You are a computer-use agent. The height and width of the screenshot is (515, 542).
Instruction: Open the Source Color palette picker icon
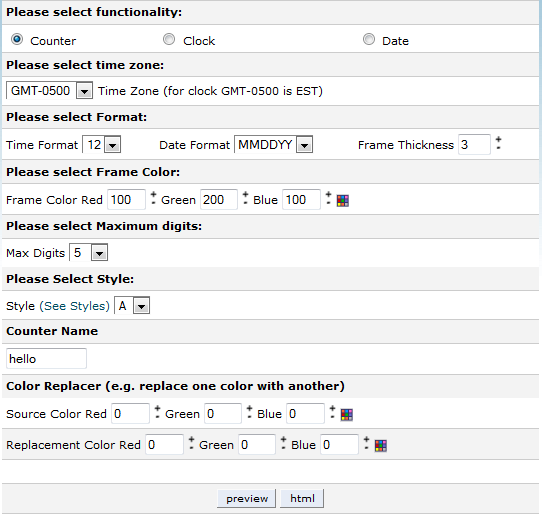(347, 414)
